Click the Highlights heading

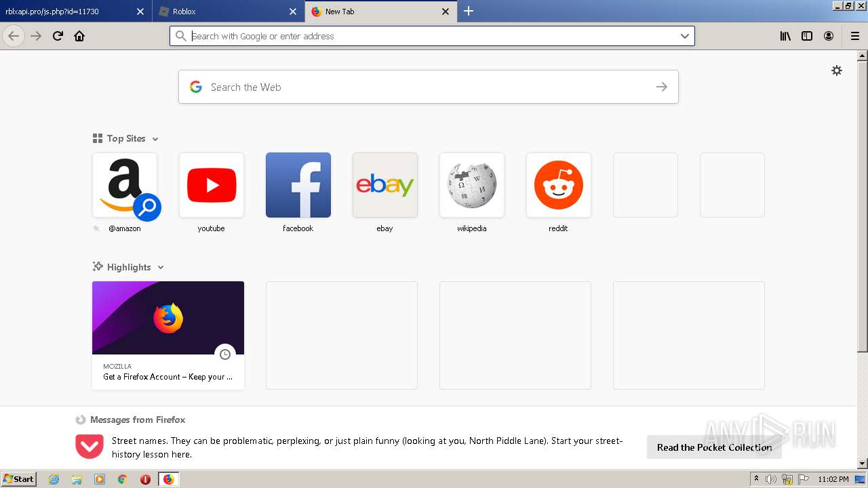[x=129, y=267]
